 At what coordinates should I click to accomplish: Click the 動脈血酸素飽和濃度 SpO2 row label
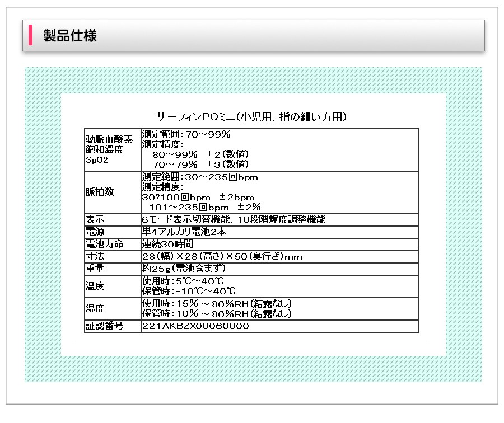pos(109,149)
